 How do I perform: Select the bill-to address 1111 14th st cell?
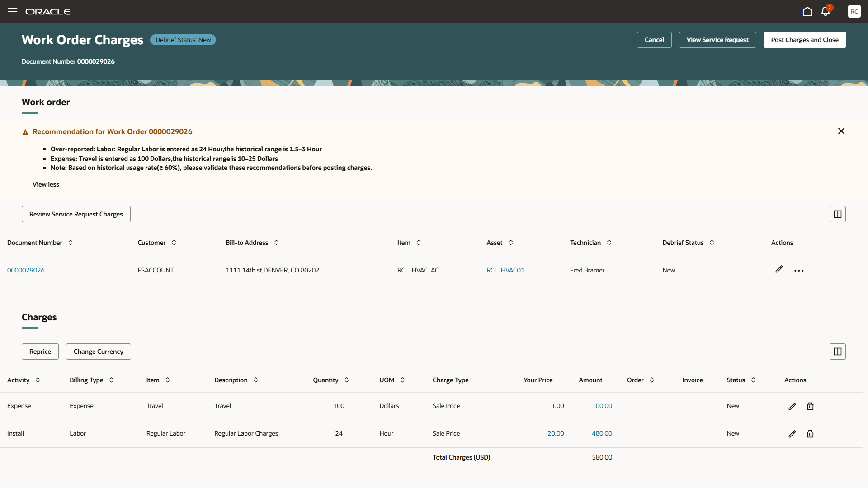tap(272, 270)
